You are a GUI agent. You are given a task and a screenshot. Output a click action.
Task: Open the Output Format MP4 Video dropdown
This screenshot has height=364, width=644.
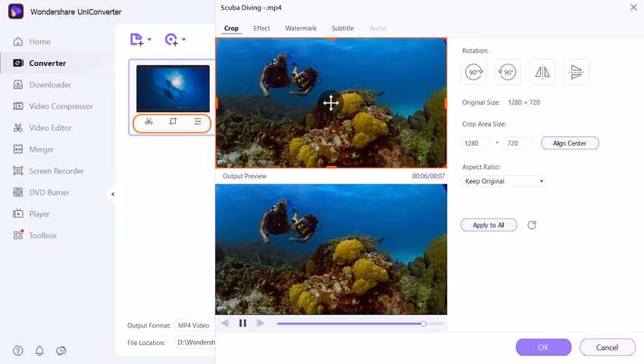click(x=194, y=325)
